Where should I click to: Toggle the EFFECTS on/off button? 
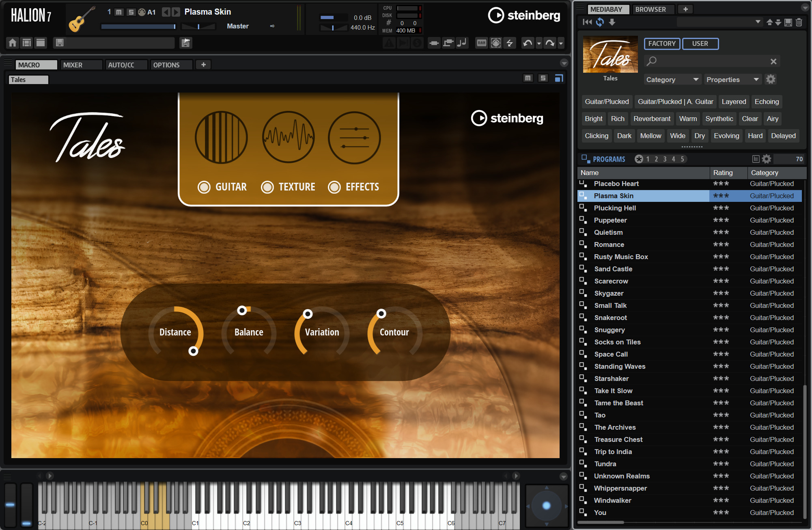click(x=334, y=187)
